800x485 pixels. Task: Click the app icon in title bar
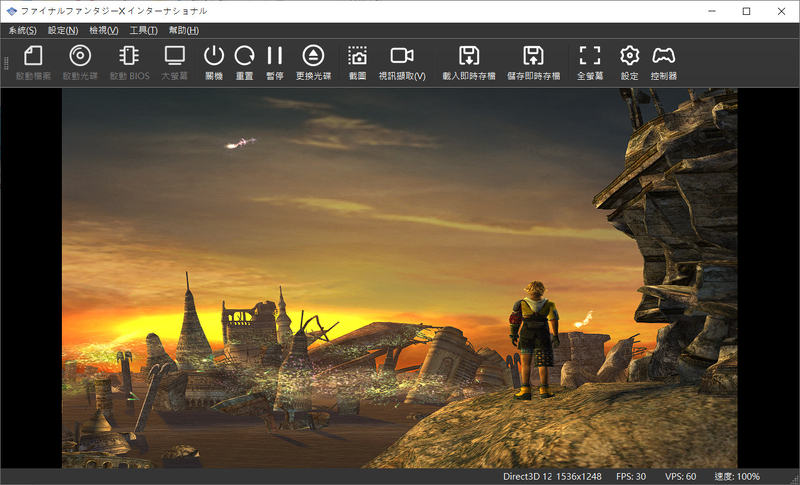[11, 11]
